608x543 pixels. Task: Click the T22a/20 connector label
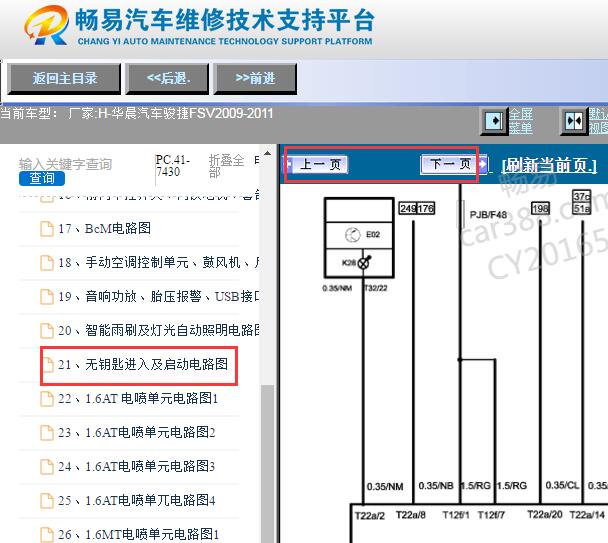pyautogui.click(x=544, y=515)
